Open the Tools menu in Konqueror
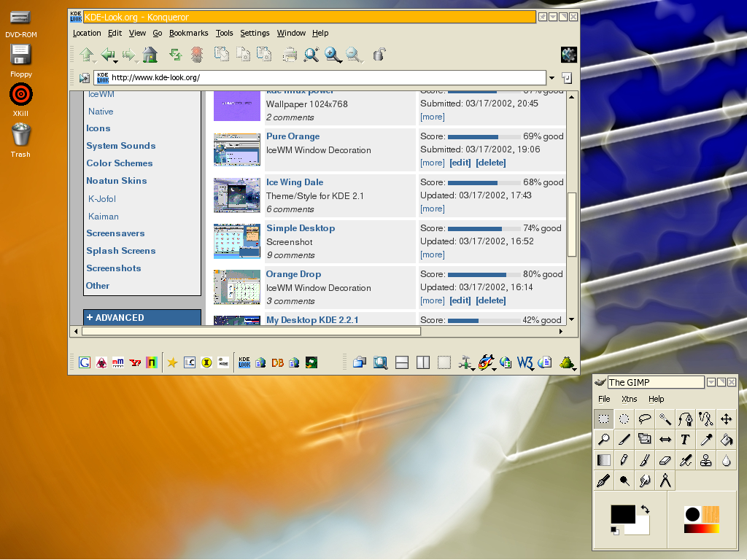Viewport: 747px width, 560px height. [225, 33]
